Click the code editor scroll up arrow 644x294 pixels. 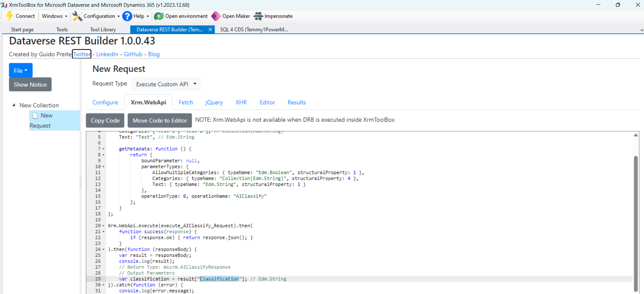pos(636,135)
